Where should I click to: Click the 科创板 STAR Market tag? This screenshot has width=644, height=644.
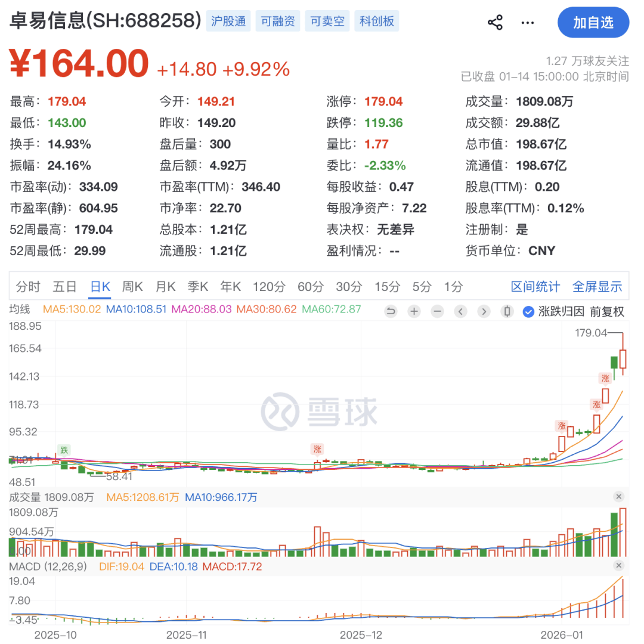coord(377,20)
